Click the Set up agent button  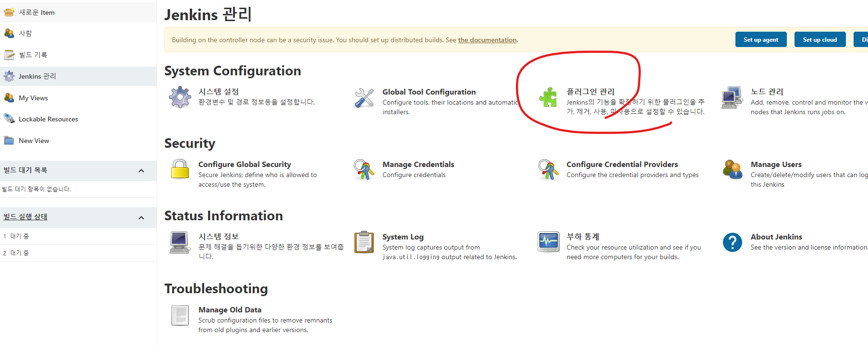point(761,40)
